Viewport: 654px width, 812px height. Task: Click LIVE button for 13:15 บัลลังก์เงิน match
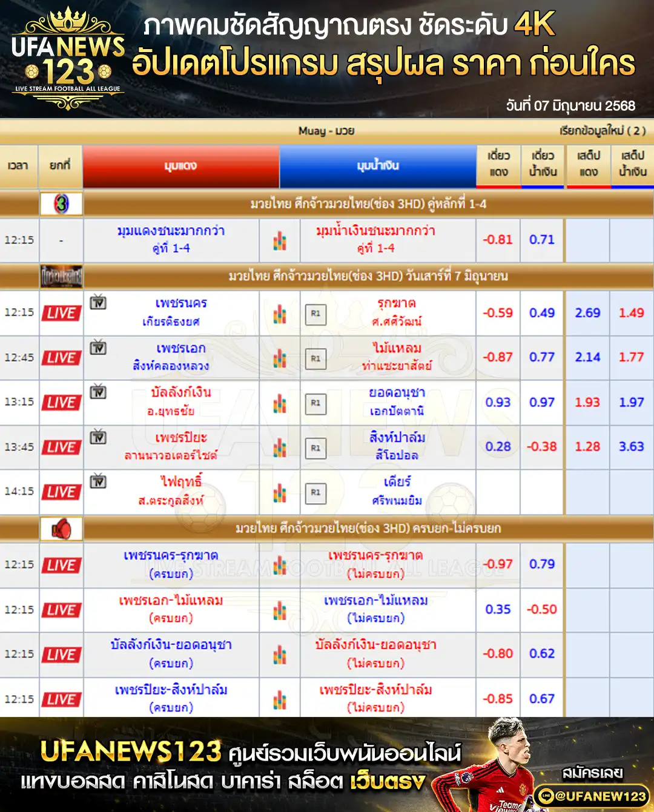pos(61,403)
